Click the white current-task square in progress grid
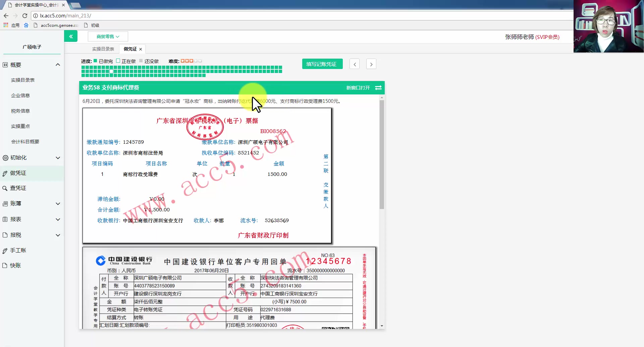 point(111,71)
